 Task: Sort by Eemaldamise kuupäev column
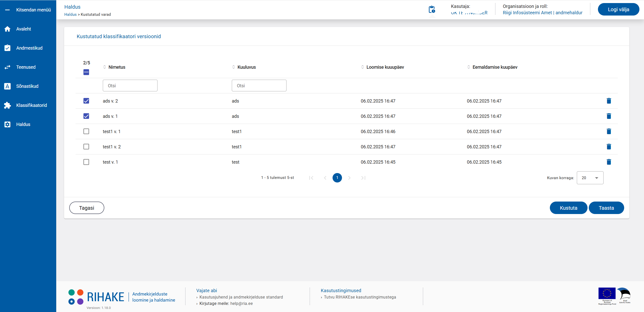495,67
